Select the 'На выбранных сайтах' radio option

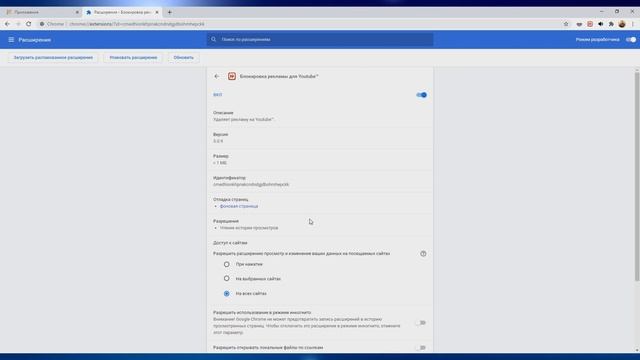point(227,278)
